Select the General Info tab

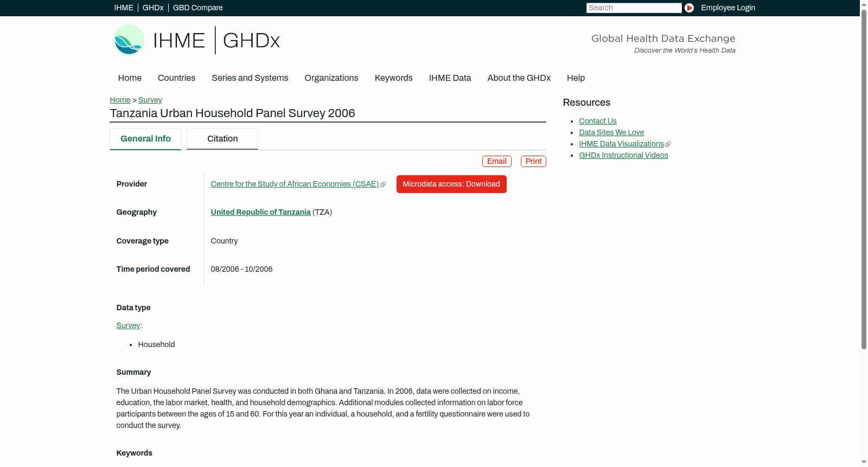[x=145, y=139]
